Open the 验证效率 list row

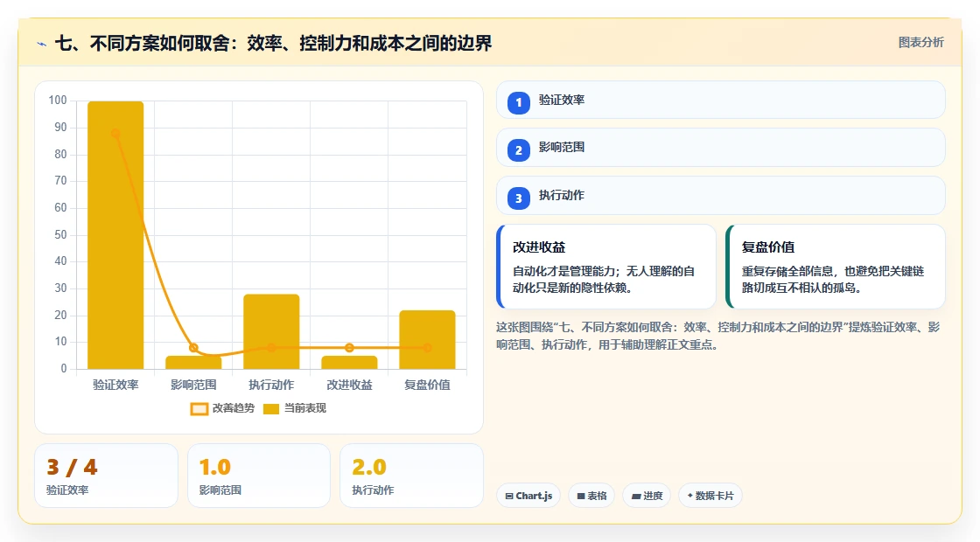(x=721, y=100)
